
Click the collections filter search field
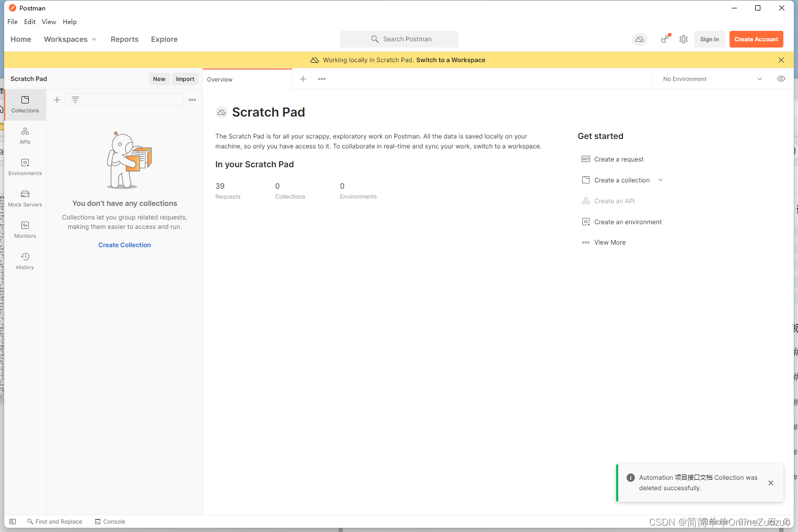(124, 100)
